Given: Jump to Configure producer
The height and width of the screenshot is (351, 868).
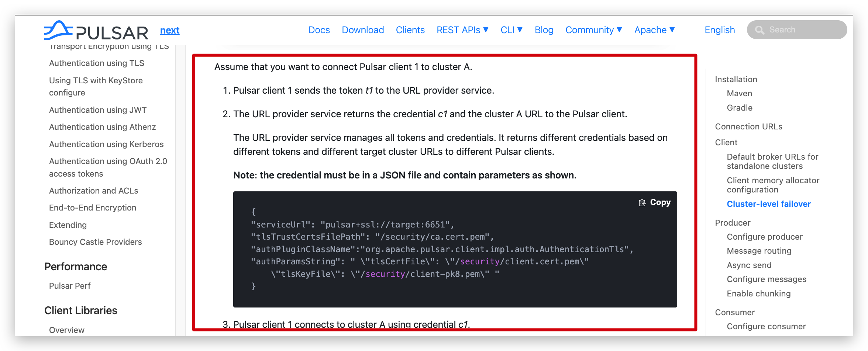Looking at the screenshot, I should [765, 237].
